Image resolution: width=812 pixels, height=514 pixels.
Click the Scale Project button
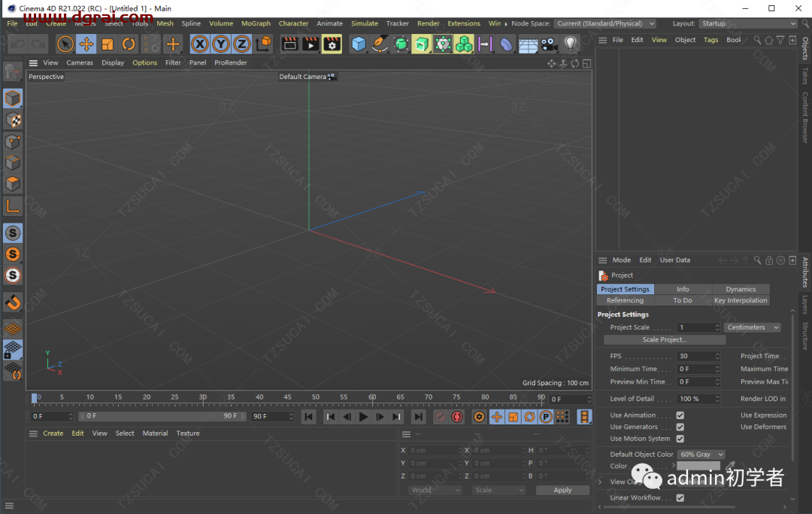(x=665, y=340)
